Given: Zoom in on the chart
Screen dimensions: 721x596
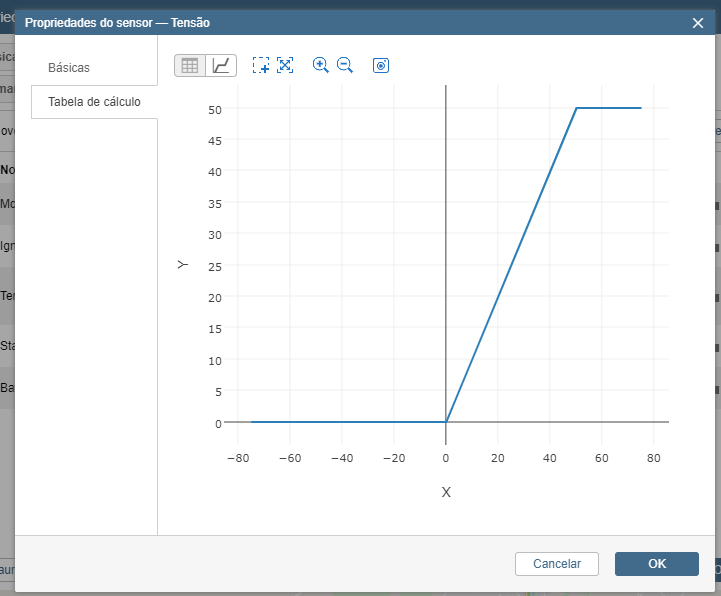Looking at the screenshot, I should coord(321,65).
